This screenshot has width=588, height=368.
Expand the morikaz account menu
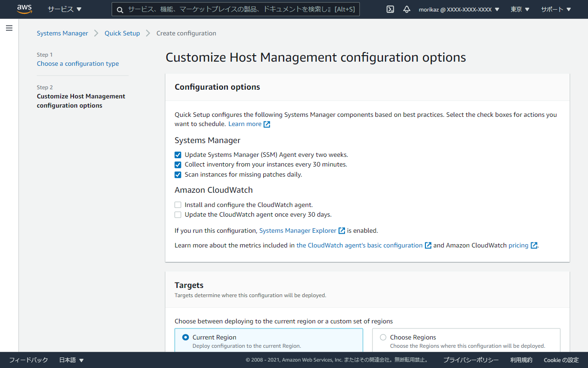click(x=458, y=9)
